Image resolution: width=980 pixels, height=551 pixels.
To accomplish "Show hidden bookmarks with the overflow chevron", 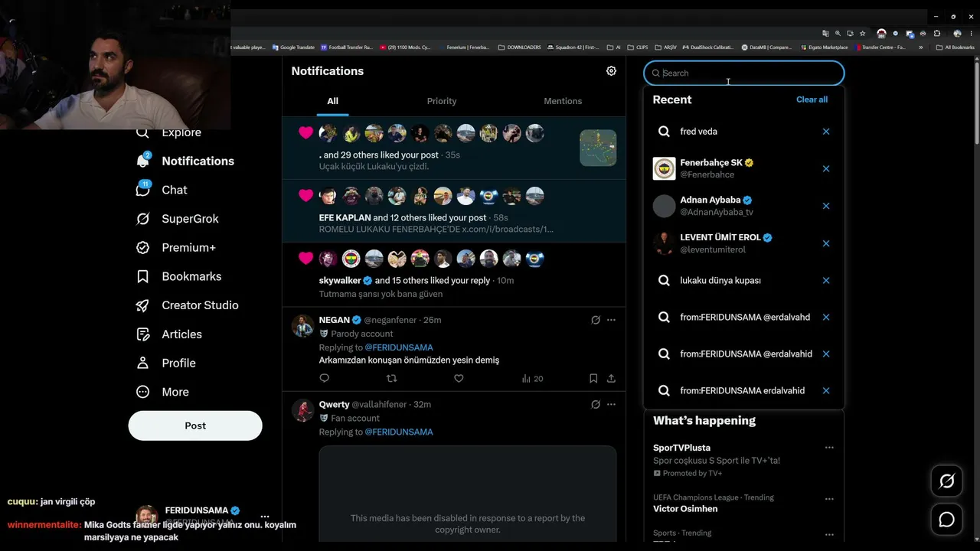I will click(x=920, y=47).
